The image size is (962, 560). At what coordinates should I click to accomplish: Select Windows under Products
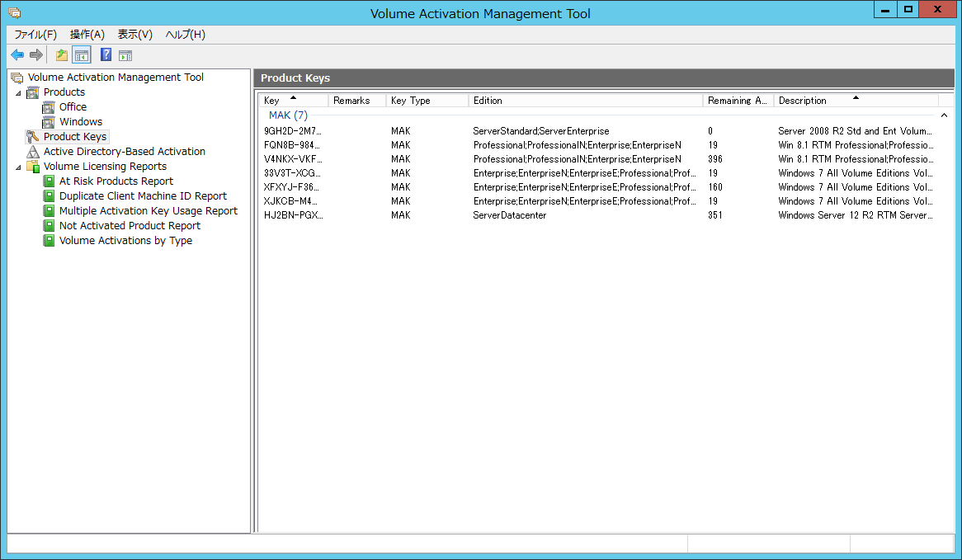click(x=81, y=122)
